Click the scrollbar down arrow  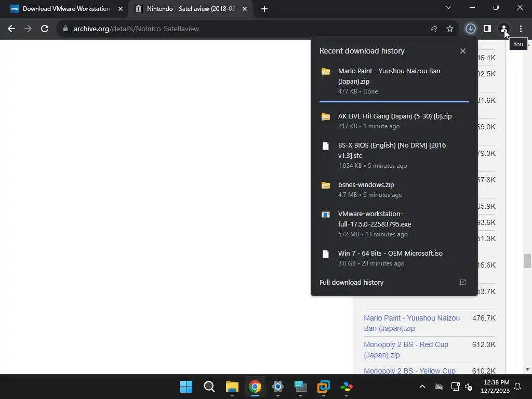[x=527, y=370]
